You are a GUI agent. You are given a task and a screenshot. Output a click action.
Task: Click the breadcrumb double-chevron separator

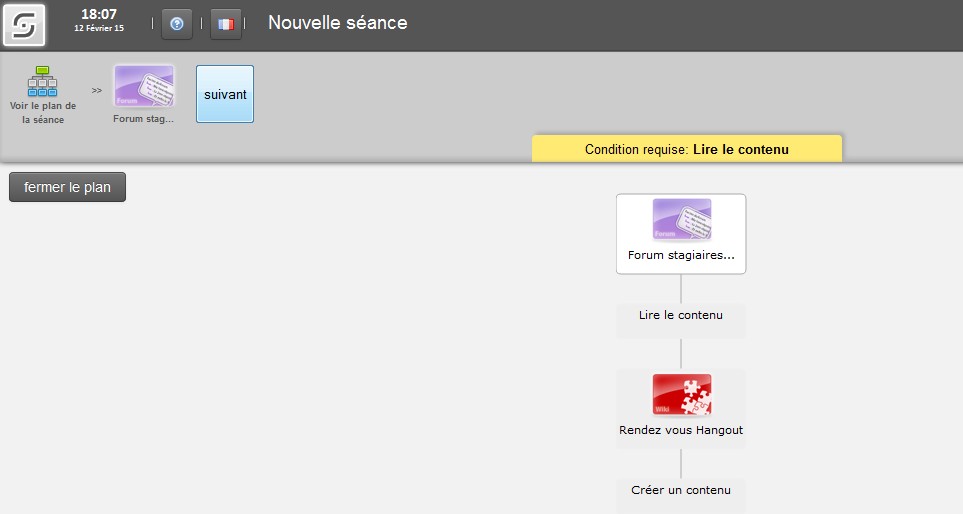96,90
